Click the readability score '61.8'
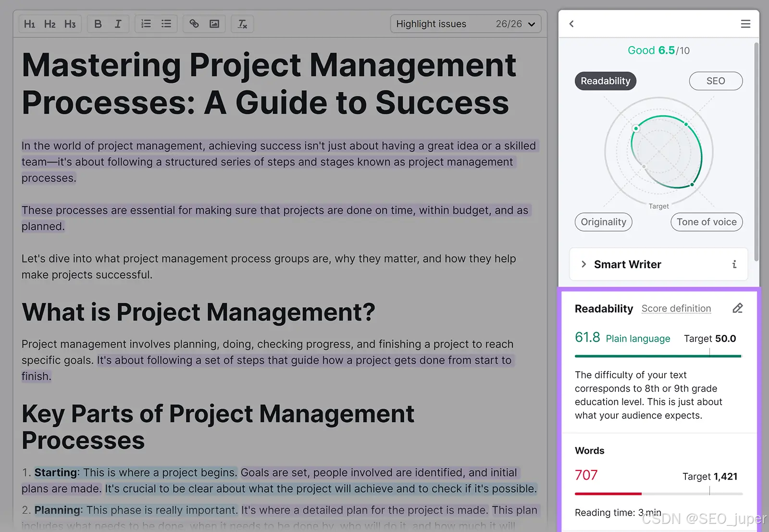The image size is (769, 532). pos(587,337)
